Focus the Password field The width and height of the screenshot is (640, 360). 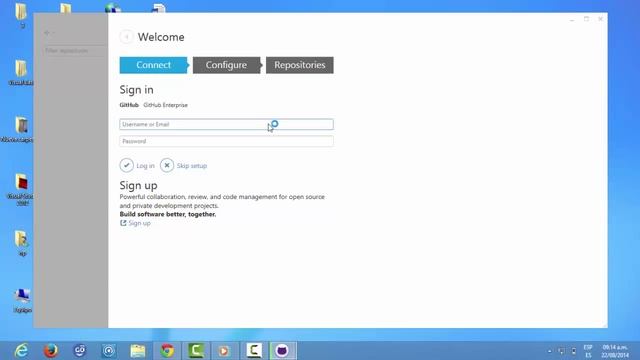[x=226, y=141]
